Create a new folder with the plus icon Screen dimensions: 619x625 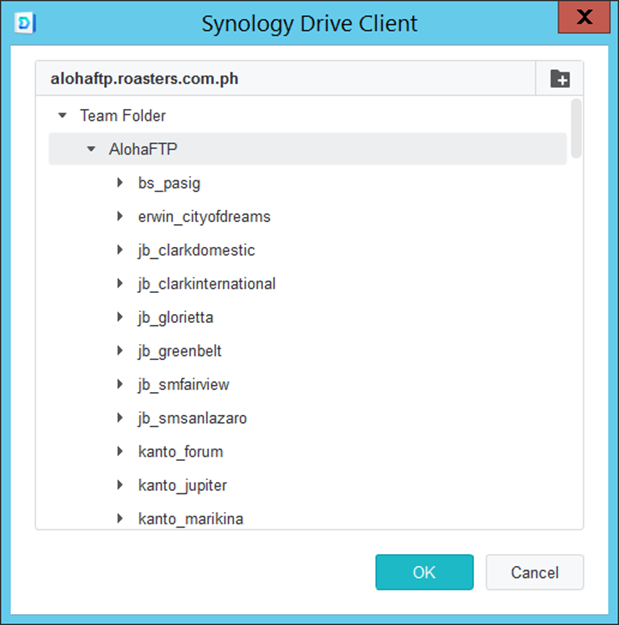[x=560, y=79]
